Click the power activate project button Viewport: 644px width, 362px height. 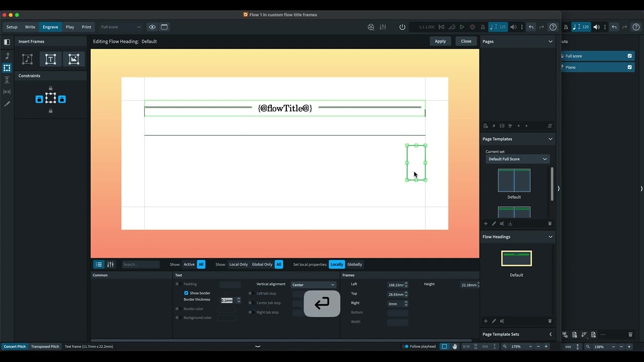402,27
